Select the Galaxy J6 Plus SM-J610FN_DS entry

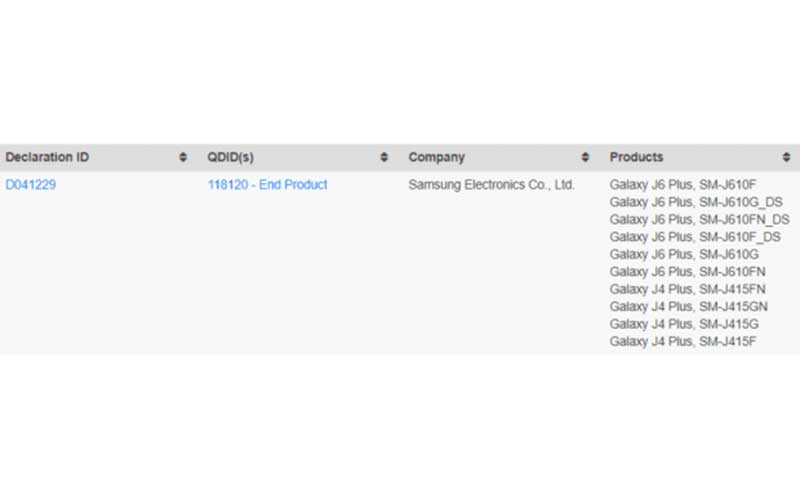pyautogui.click(x=699, y=220)
